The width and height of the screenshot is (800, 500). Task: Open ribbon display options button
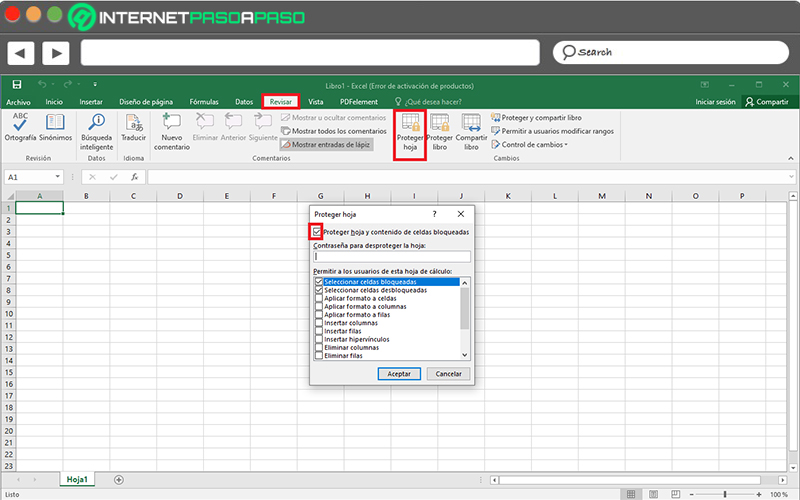click(705, 85)
